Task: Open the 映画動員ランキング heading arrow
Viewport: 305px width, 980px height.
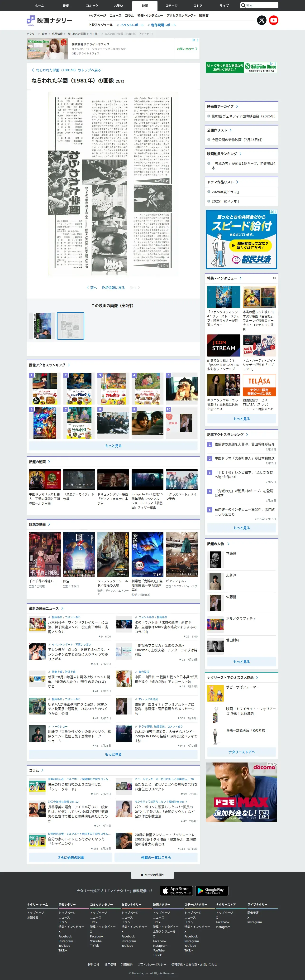Action: (240, 154)
